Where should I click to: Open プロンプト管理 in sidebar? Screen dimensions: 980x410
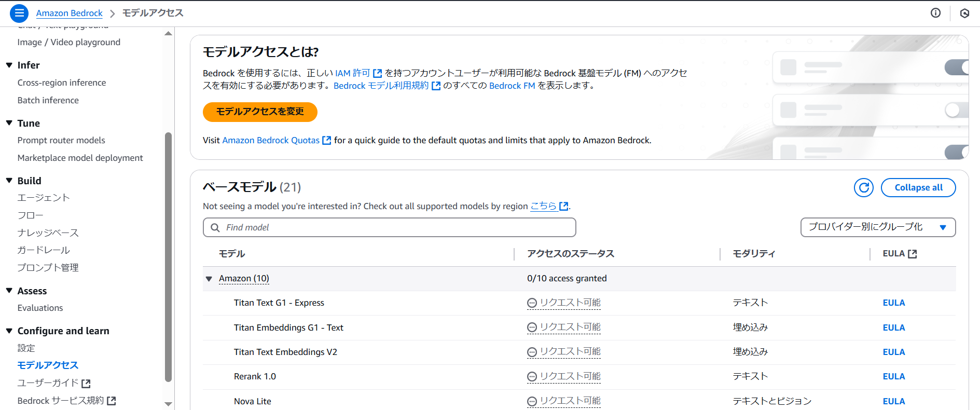pyautogui.click(x=48, y=267)
